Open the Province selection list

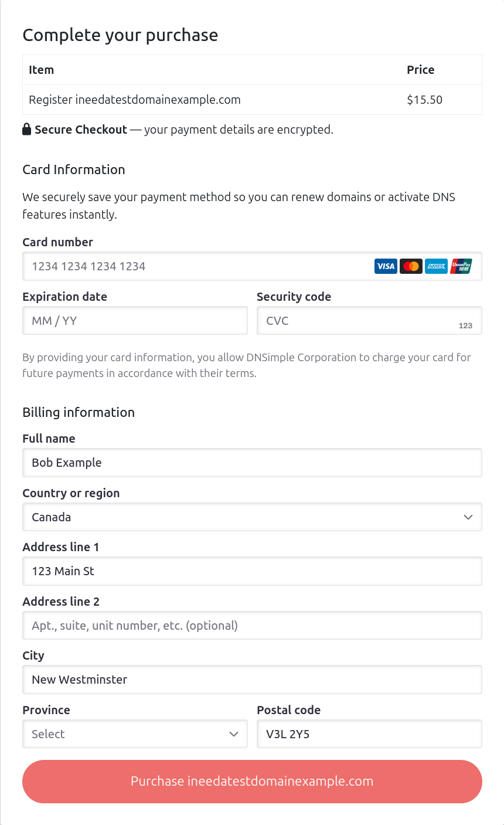135,734
